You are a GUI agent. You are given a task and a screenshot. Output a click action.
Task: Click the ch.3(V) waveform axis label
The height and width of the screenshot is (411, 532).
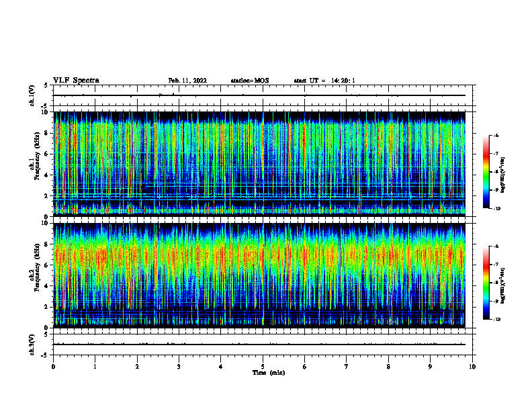pyautogui.click(x=32, y=345)
